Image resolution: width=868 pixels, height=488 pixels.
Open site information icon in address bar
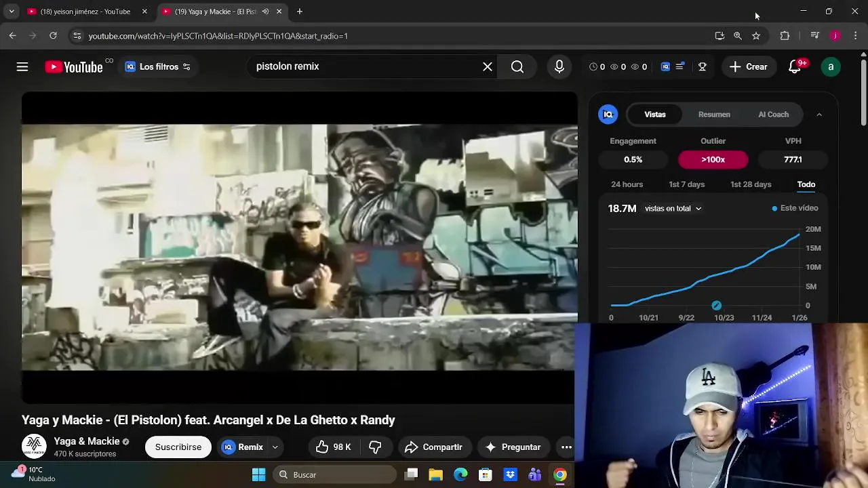click(x=77, y=36)
